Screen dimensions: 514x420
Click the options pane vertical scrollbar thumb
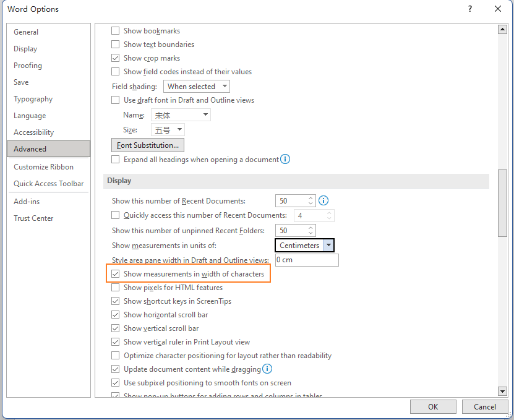click(x=502, y=203)
